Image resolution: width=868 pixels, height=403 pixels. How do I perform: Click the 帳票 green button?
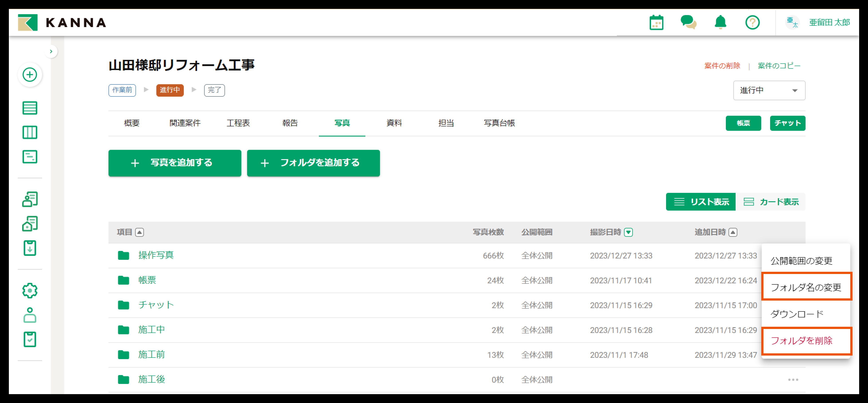point(743,123)
